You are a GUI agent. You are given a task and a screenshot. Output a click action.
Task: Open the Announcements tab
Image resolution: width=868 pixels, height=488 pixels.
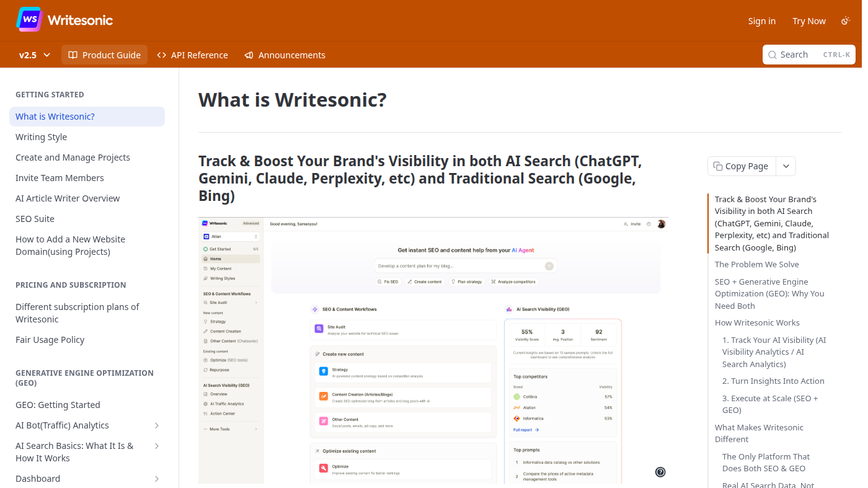(x=285, y=55)
